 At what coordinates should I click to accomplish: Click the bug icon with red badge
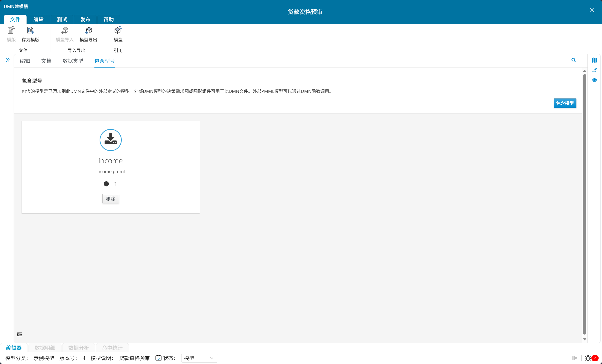tap(588, 358)
